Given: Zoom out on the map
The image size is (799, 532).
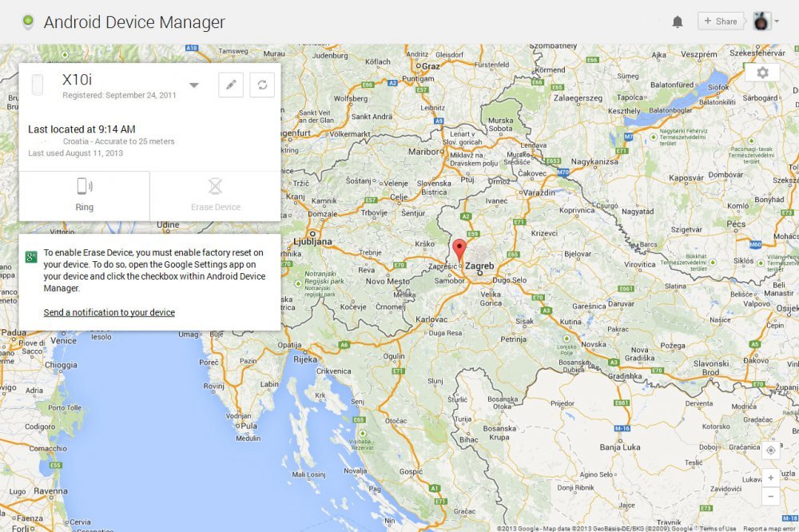Looking at the screenshot, I should 770,496.
